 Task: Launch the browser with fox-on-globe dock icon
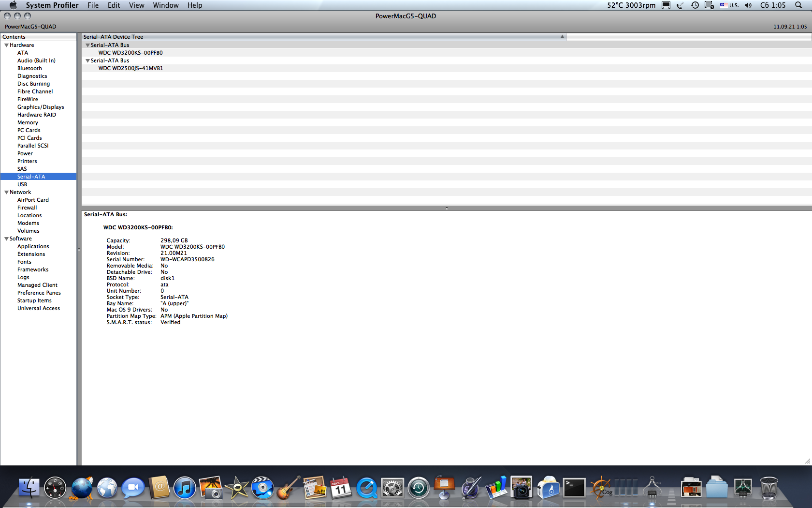click(81, 488)
